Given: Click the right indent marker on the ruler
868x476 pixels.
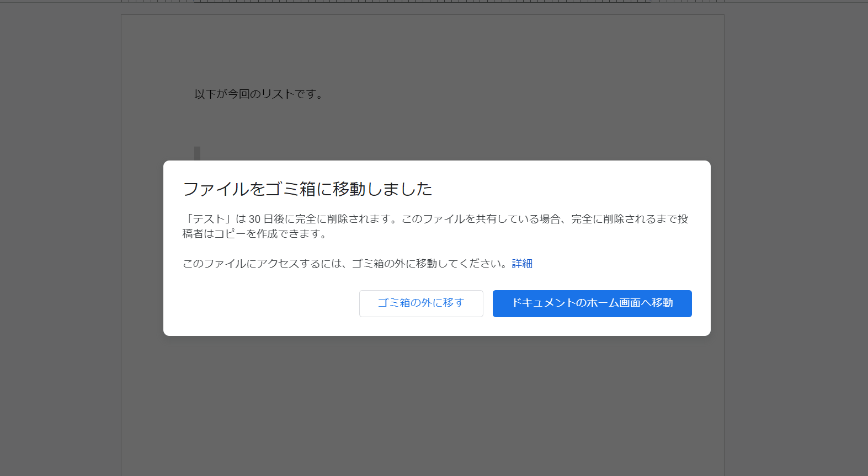Looking at the screenshot, I should [652, 2].
